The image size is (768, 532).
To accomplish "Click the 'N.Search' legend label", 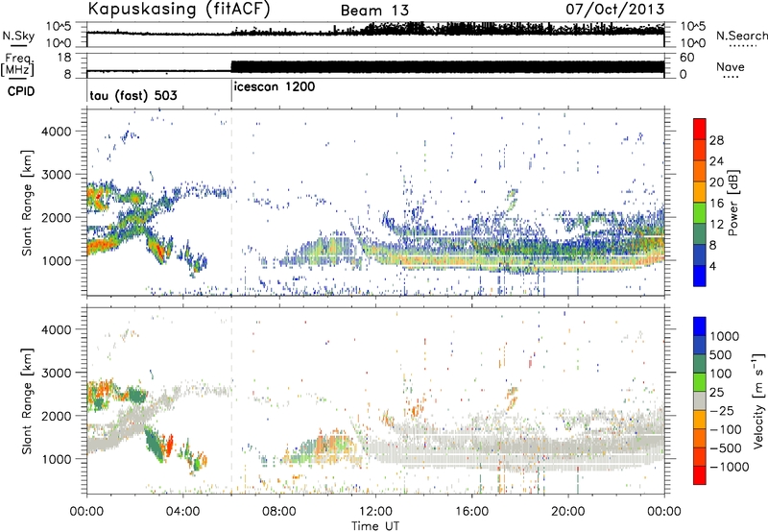I will (x=741, y=36).
